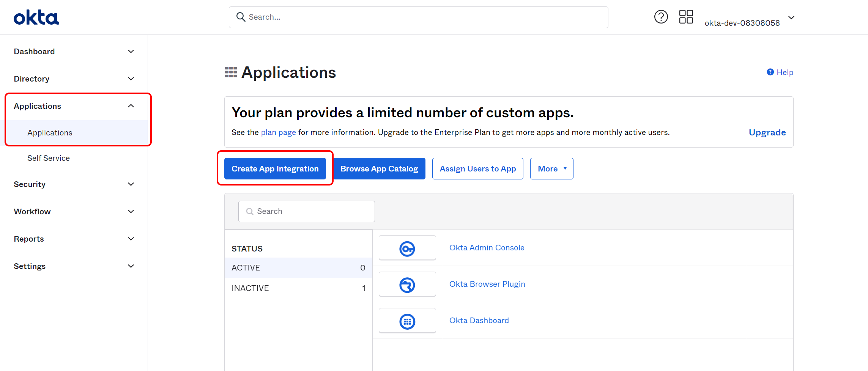The height and width of the screenshot is (371, 868).
Task: Collapse the Applications sidebar section
Action: coord(74,106)
